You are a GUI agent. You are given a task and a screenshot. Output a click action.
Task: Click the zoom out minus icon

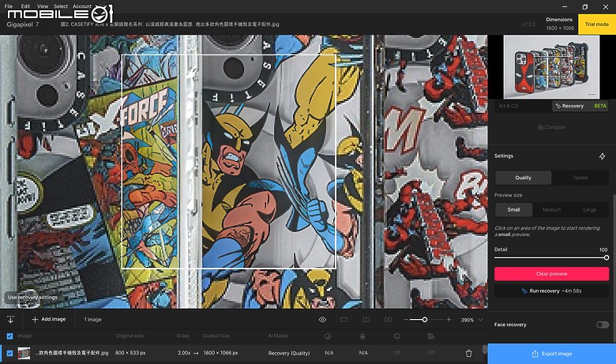(405, 320)
